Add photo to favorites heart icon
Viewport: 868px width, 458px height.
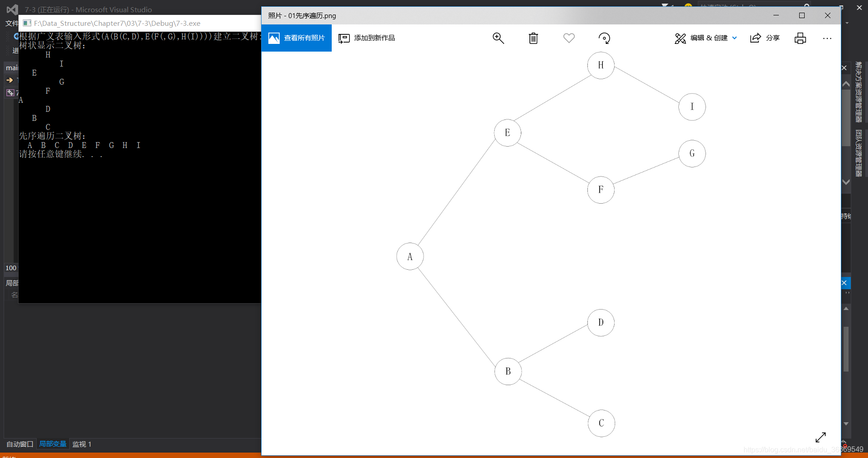click(x=569, y=38)
